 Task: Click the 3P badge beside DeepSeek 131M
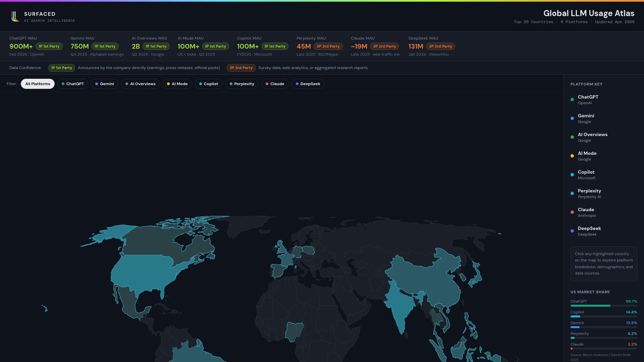[x=441, y=46]
